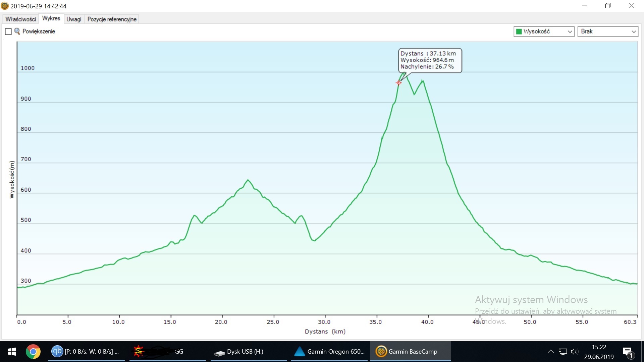Enable the Powiększenie zoom checkbox
The image size is (644, 362).
click(x=8, y=32)
